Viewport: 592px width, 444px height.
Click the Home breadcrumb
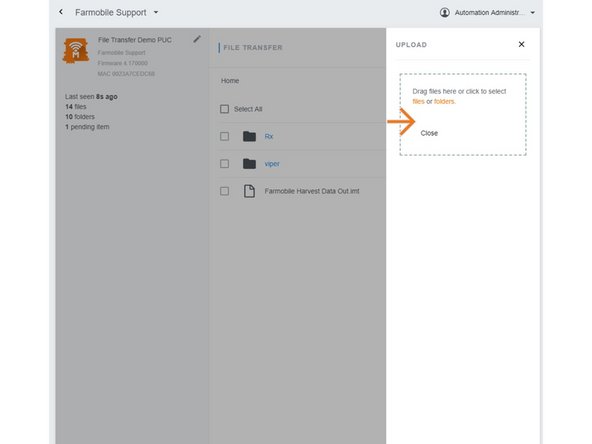click(x=230, y=81)
